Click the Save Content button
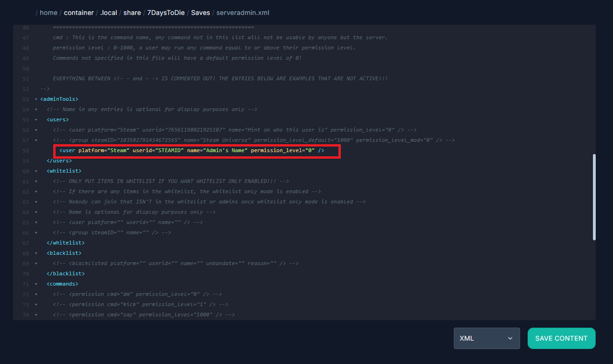Viewport: 613px width, 364px height. (561, 338)
